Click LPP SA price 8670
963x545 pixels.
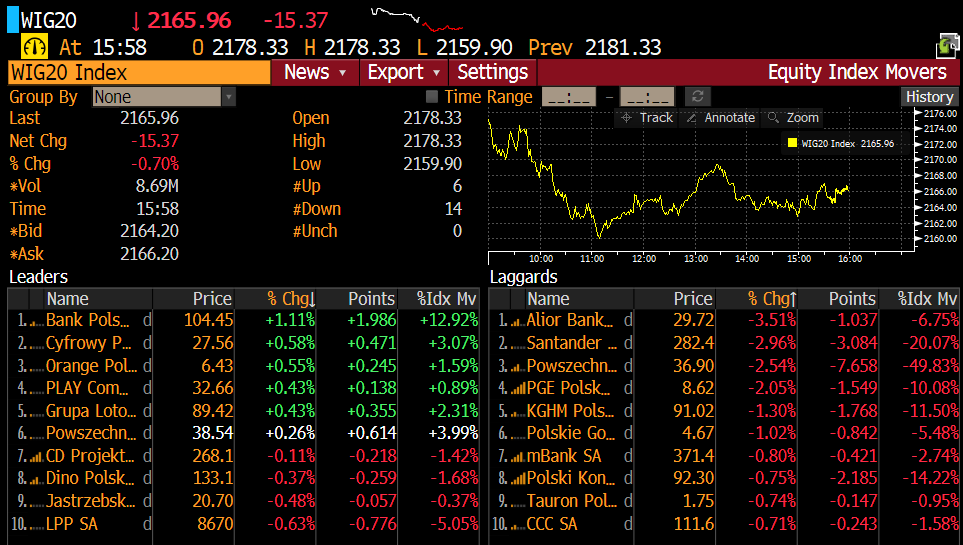coord(215,525)
